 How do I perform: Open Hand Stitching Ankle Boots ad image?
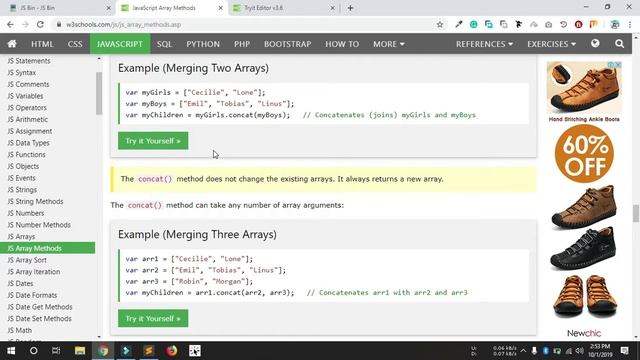pyautogui.click(x=584, y=87)
